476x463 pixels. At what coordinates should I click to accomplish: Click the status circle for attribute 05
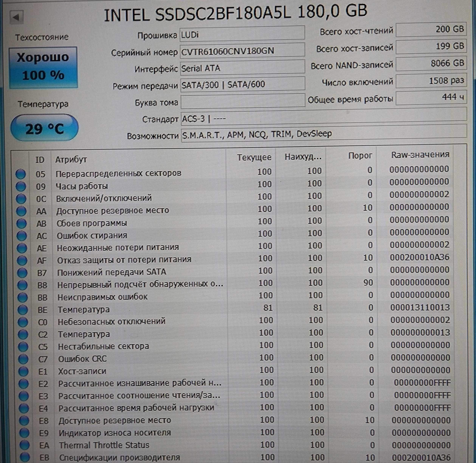click(21, 174)
